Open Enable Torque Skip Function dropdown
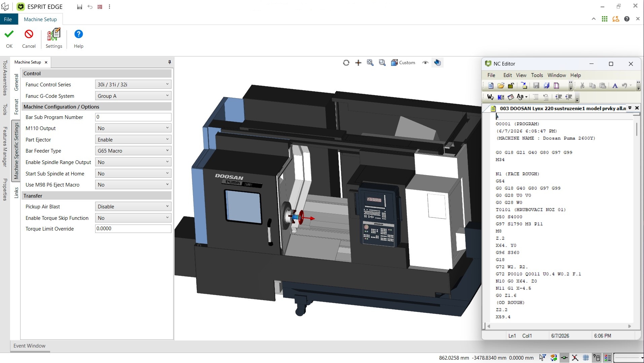Screen dimensions: 644x363 point(133,218)
